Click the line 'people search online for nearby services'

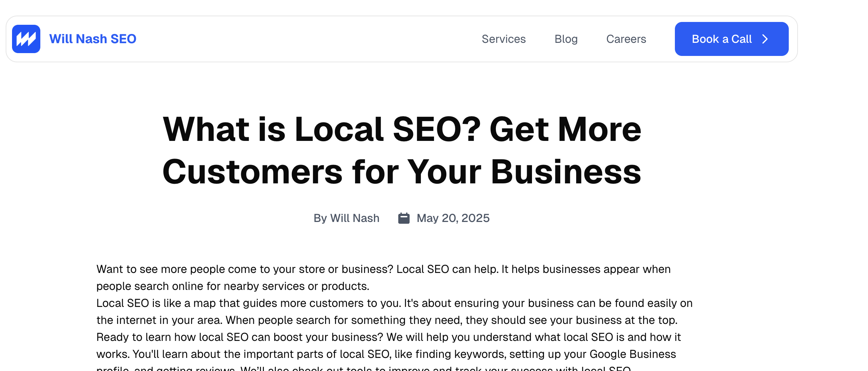[233, 286]
